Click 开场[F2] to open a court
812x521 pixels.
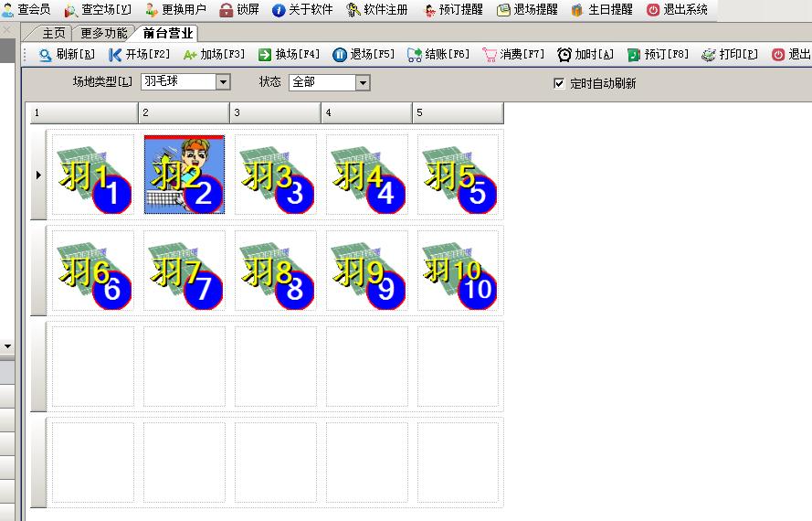coord(139,55)
